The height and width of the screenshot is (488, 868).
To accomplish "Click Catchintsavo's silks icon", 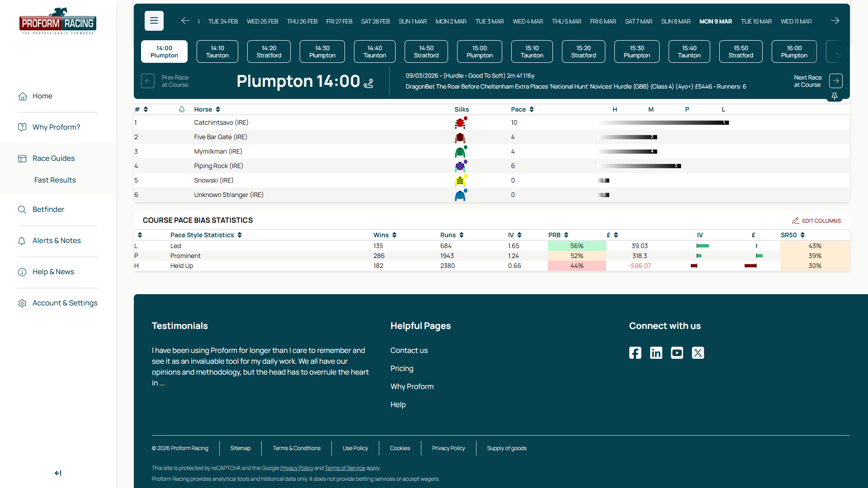I will 461,122.
